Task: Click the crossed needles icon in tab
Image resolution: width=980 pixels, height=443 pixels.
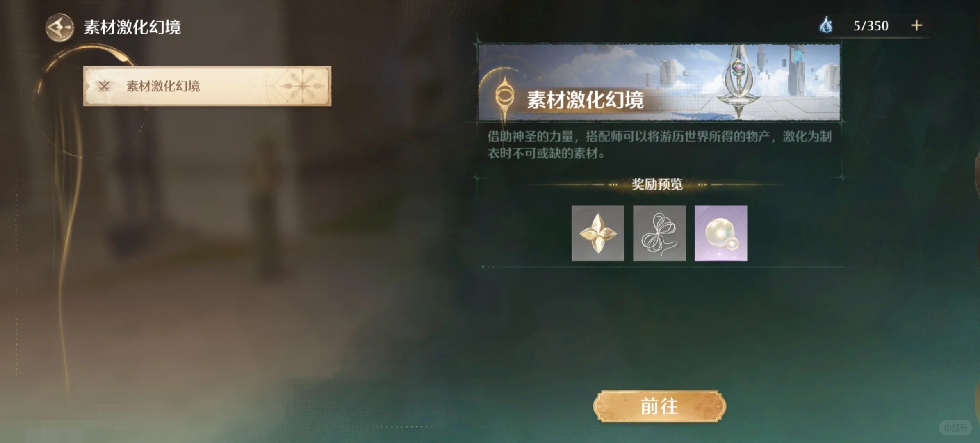Action: (105, 86)
